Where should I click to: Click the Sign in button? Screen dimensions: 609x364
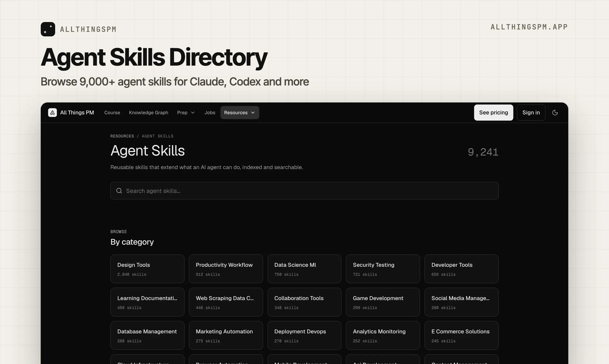point(531,113)
